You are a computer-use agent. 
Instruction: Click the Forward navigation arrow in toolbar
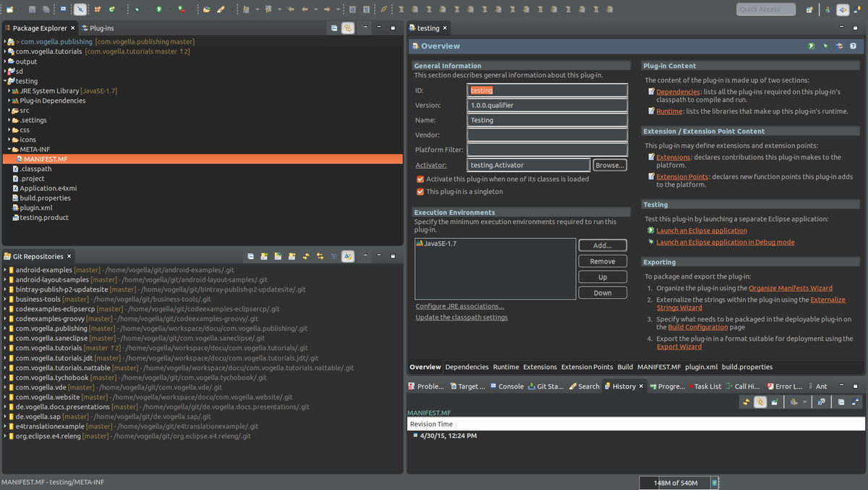point(327,9)
